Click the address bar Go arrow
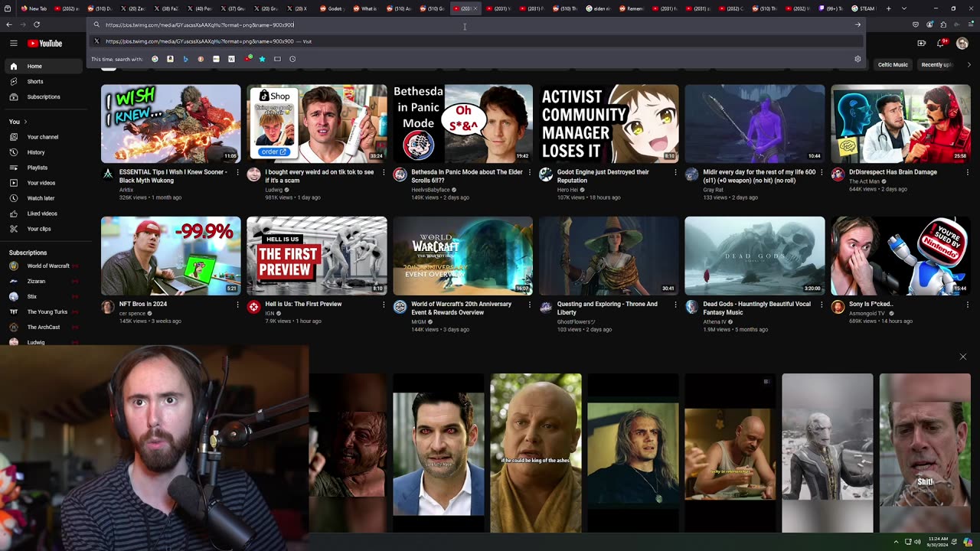This screenshot has height=551, width=980. tap(857, 24)
